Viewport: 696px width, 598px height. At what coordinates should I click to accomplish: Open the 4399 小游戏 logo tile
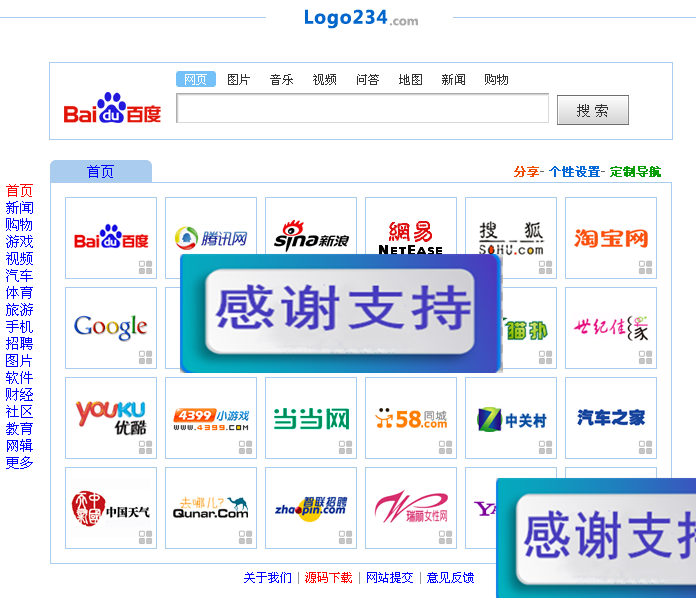coord(211,420)
